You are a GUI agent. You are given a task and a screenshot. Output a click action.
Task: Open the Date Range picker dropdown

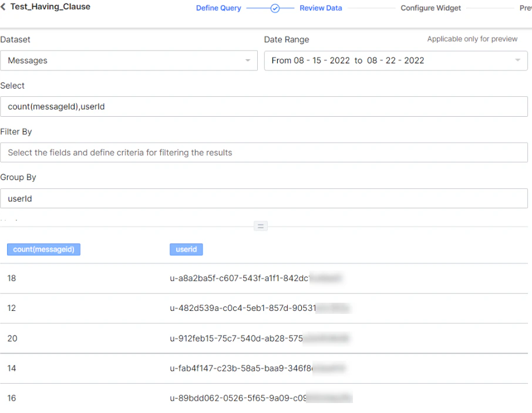[396, 60]
